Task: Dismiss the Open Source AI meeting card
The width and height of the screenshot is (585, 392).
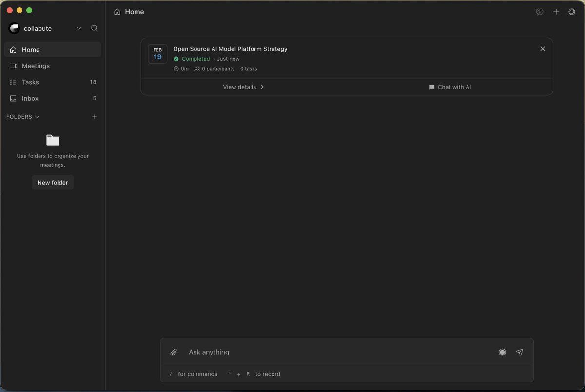Action: tap(543, 49)
